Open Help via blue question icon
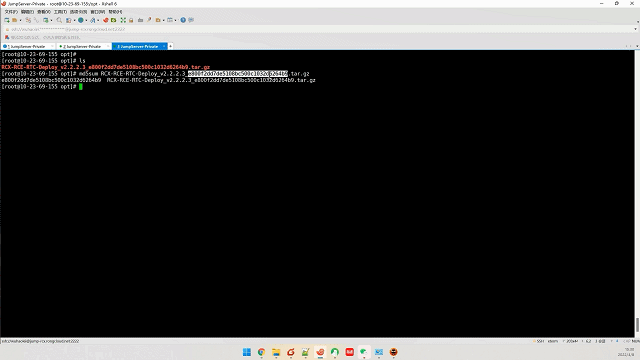640x360 pixels. tap(183, 20)
